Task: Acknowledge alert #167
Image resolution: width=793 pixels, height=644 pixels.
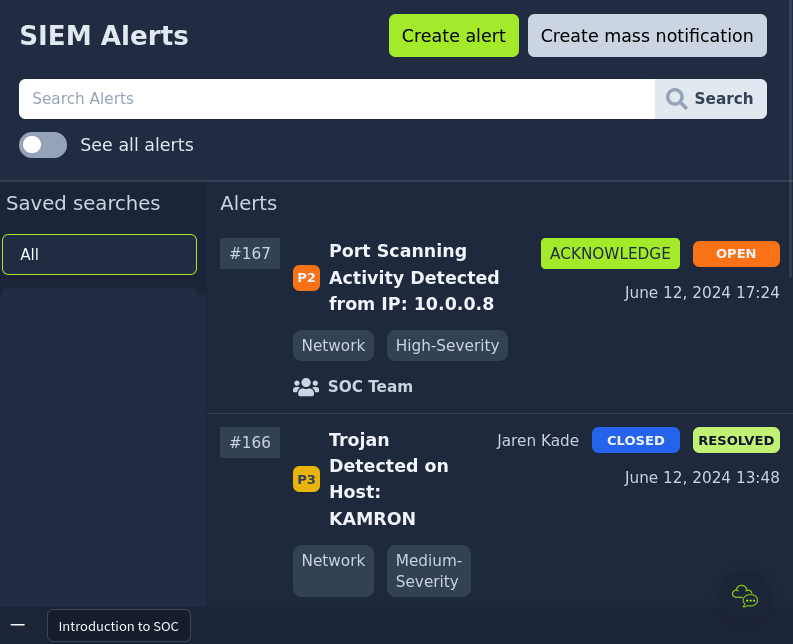Action: click(610, 254)
